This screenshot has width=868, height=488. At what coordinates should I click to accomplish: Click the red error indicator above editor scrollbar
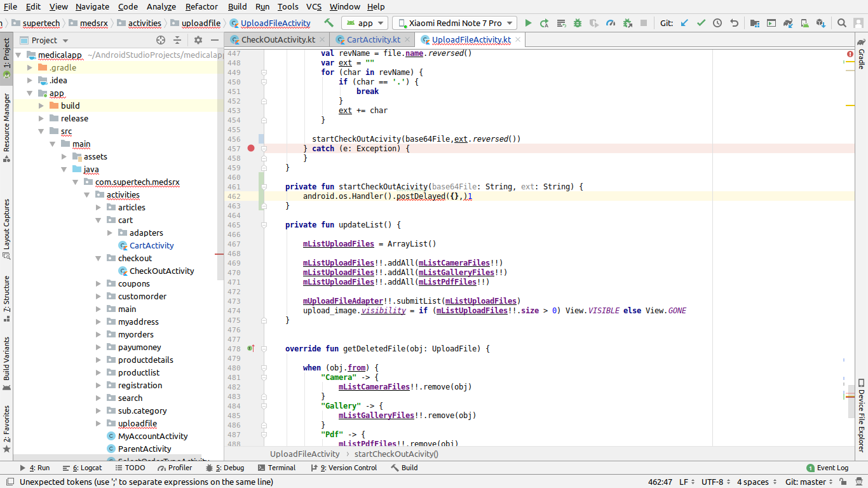pos(850,54)
